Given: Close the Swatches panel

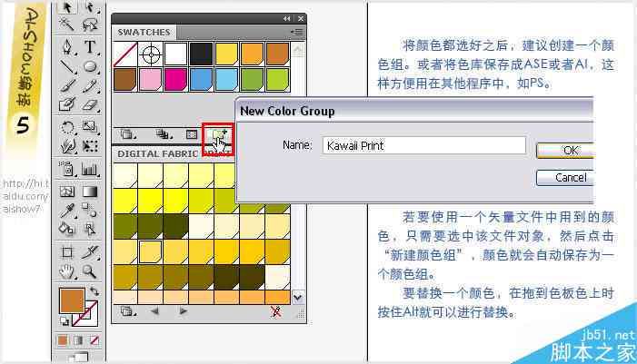Looking at the screenshot, I should [x=301, y=19].
